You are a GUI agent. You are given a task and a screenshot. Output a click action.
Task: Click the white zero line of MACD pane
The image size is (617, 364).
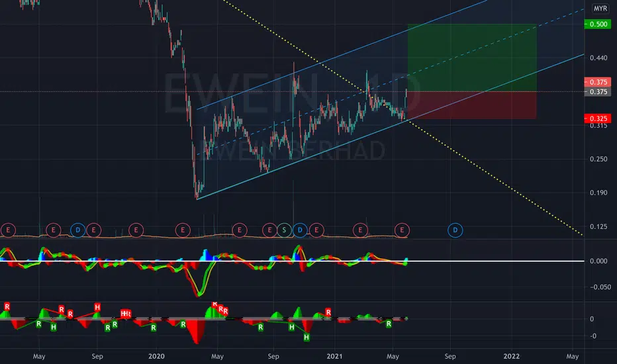click(292, 261)
